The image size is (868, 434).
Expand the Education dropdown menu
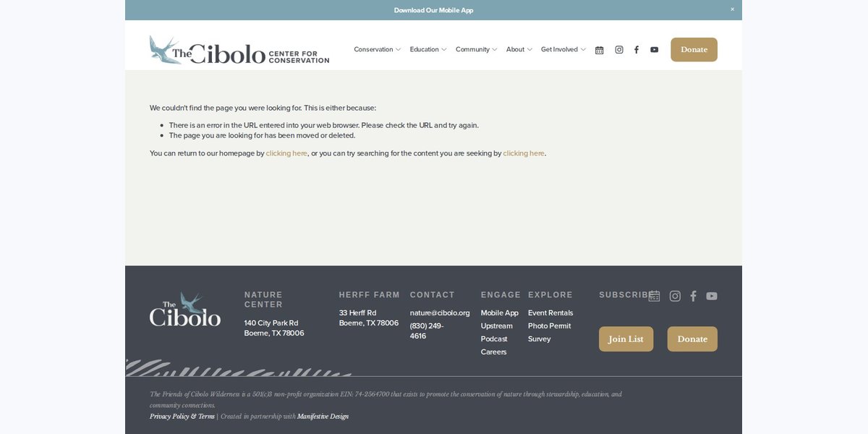coord(428,49)
